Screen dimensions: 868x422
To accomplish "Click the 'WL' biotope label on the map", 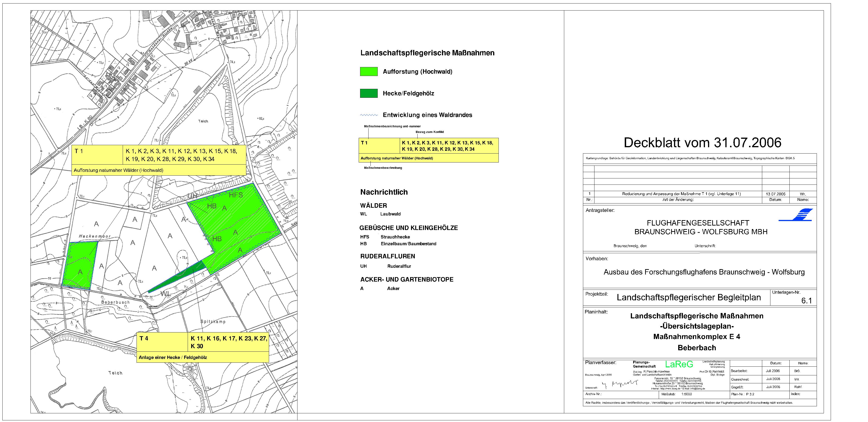I will click(165, 294).
